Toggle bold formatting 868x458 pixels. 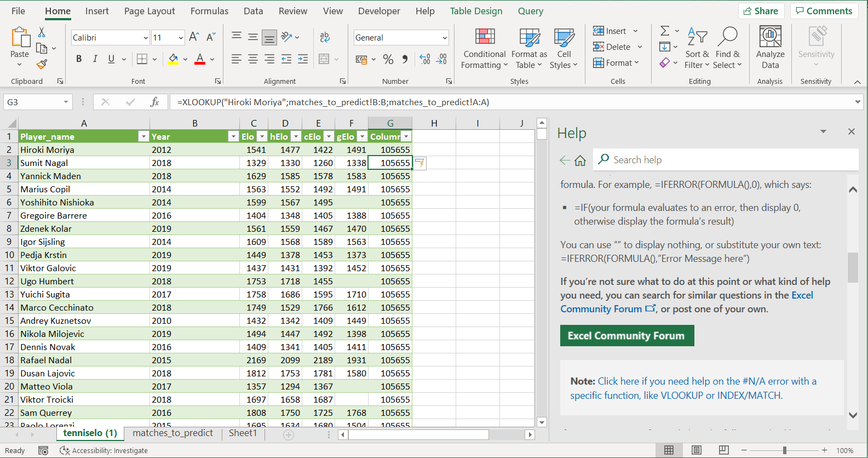[79, 59]
